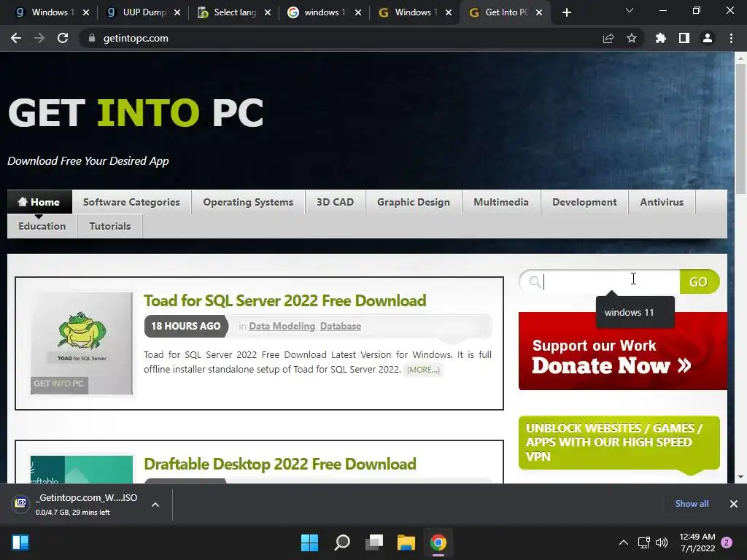Open the Chrome extensions puzzle icon
747x560 pixels.
pyautogui.click(x=661, y=38)
